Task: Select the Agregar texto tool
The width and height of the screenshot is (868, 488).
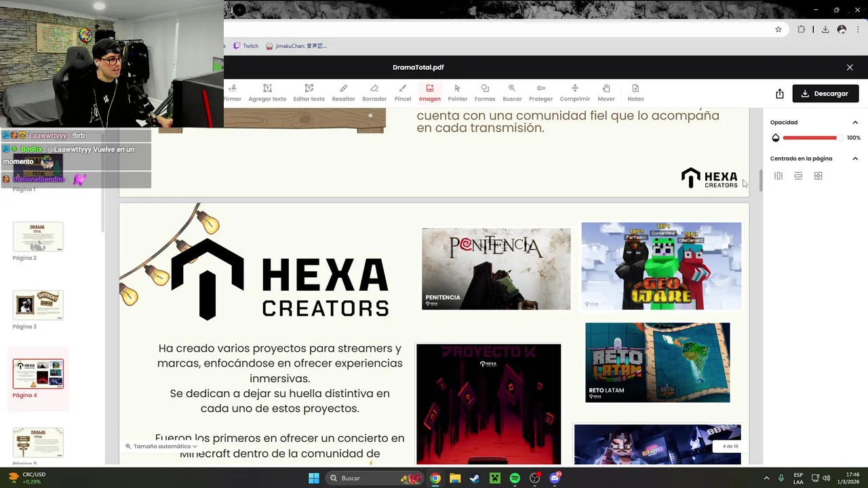Action: click(x=267, y=93)
